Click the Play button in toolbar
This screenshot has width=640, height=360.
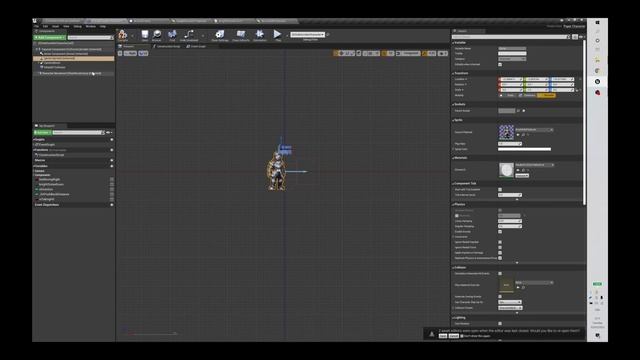click(278, 36)
